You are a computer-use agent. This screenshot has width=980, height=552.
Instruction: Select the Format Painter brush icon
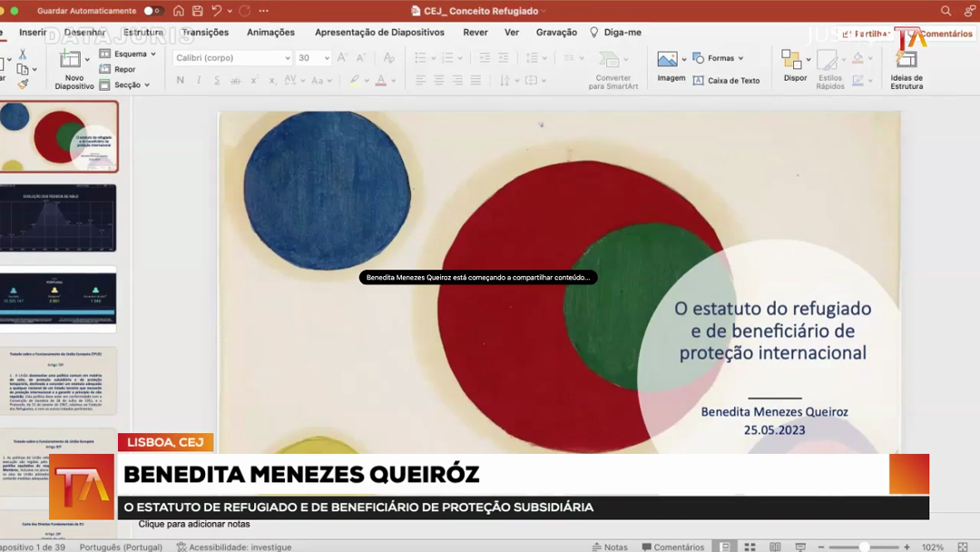coord(23,84)
